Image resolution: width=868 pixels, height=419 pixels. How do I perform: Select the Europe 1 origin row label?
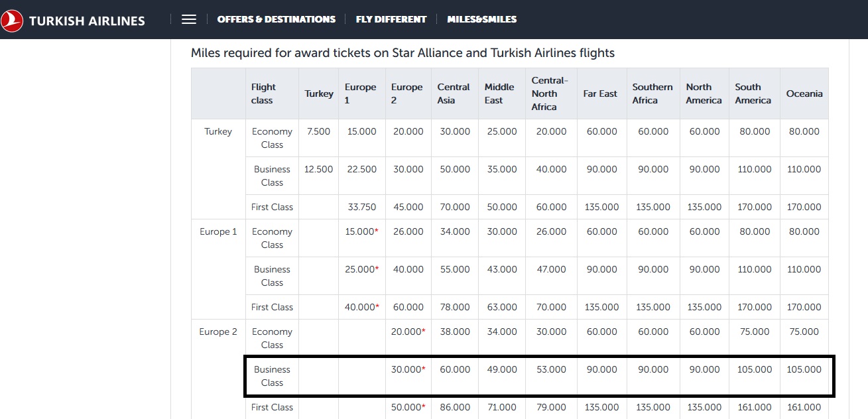(218, 231)
